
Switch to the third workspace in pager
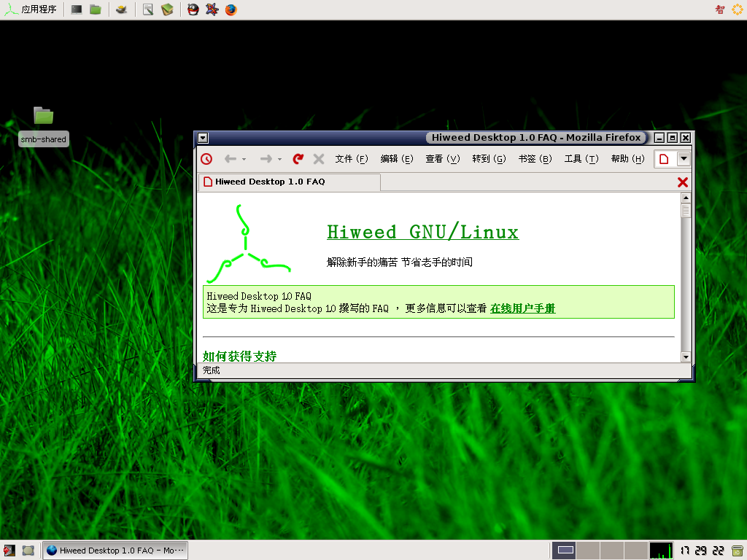coord(612,551)
